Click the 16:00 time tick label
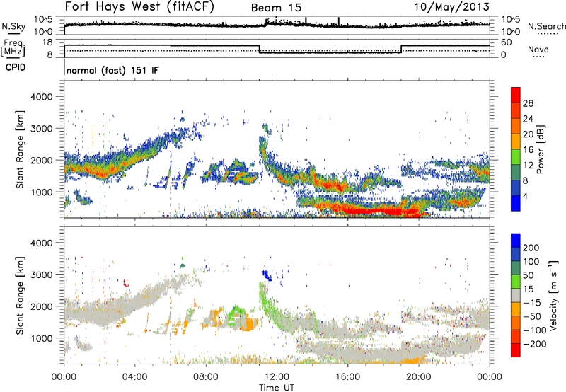The image size is (566, 392). [x=348, y=377]
